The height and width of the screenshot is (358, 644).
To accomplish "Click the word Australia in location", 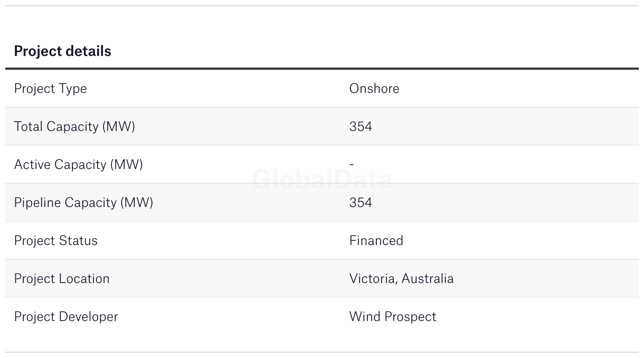I will tap(428, 279).
